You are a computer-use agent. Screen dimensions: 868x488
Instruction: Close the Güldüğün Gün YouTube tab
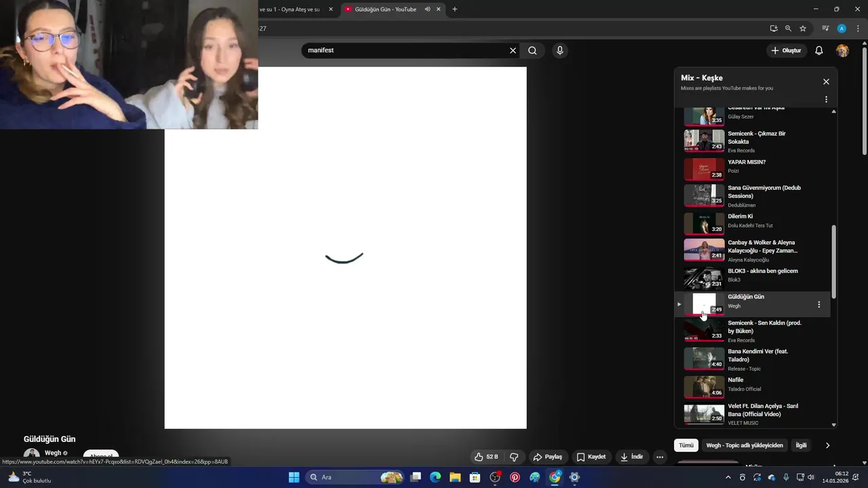[439, 9]
